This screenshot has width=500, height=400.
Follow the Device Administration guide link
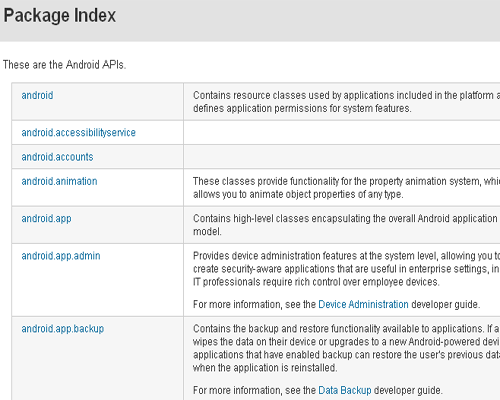coord(363,304)
